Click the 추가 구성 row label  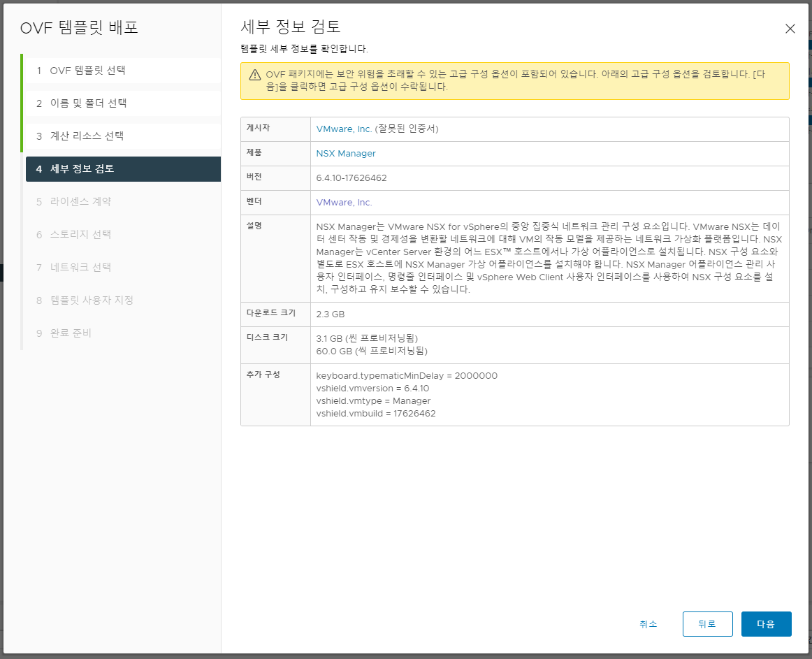tap(263, 375)
